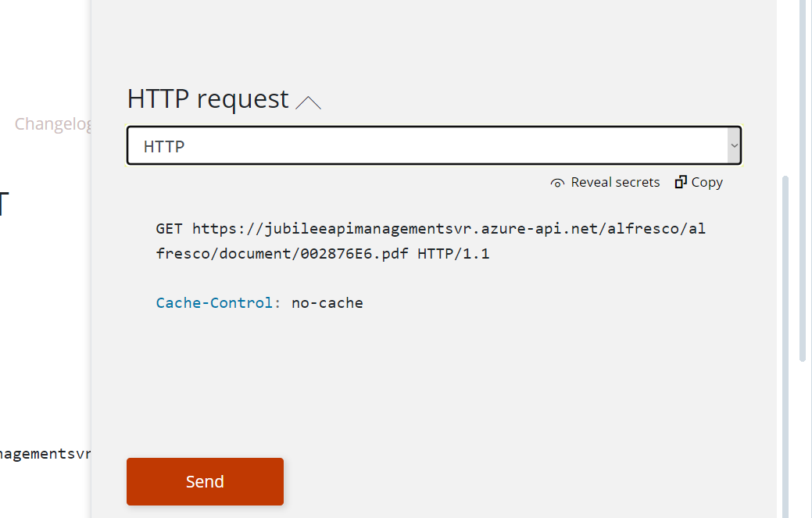
Task: Click the no-cache header value
Action: coord(327,302)
